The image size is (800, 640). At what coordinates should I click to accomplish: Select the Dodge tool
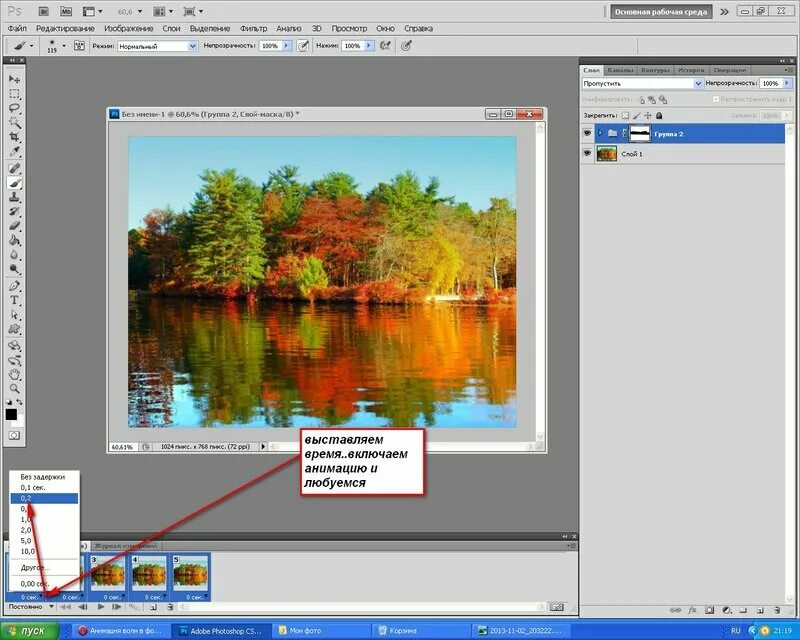[14, 269]
